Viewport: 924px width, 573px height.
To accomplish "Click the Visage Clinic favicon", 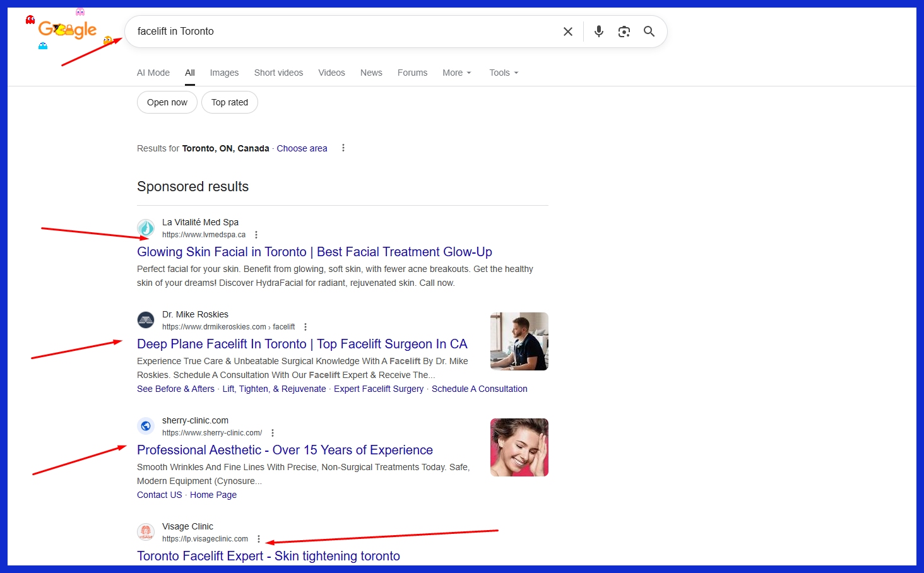I will pyautogui.click(x=146, y=532).
